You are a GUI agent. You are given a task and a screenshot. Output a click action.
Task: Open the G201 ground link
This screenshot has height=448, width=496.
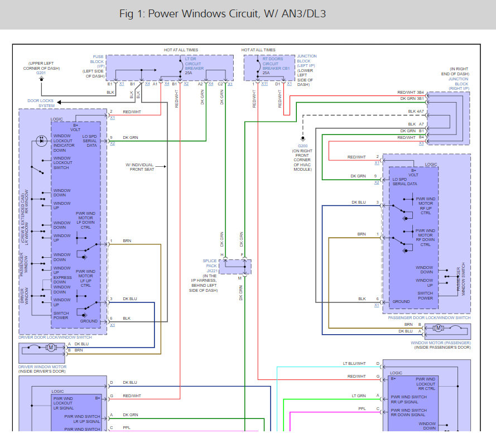[41, 73]
